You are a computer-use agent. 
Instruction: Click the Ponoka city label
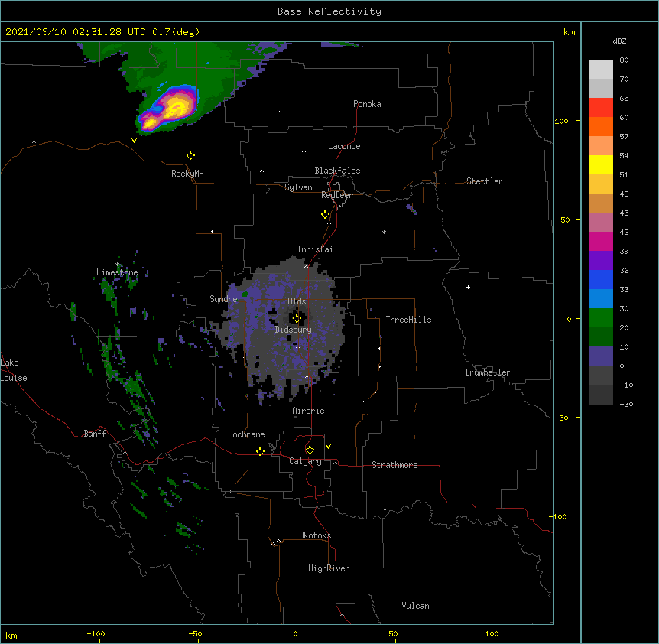coord(367,104)
